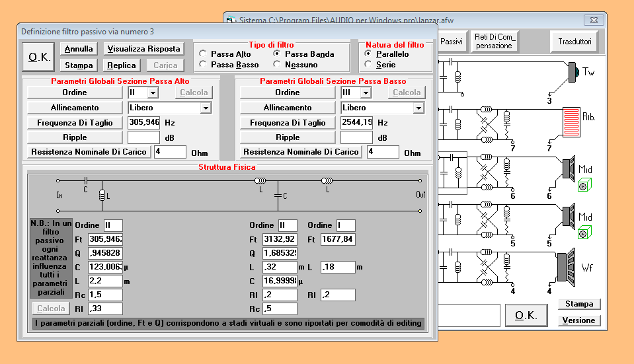Image resolution: width=634 pixels, height=364 pixels.
Task: Open Allineamento dropdown in Passa Alto section
Action: point(206,108)
